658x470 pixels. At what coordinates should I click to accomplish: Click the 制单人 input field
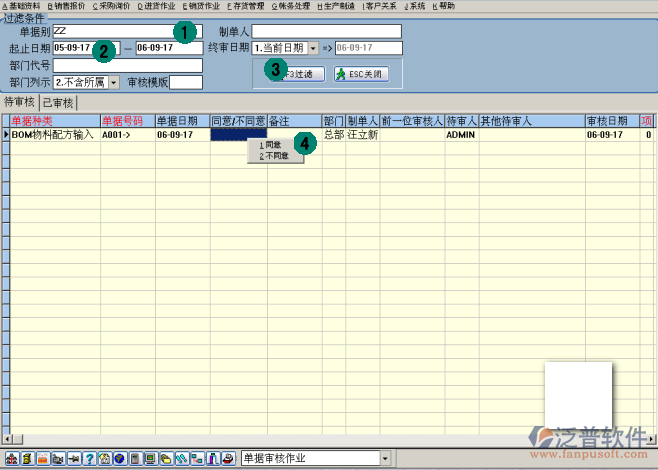(325, 31)
